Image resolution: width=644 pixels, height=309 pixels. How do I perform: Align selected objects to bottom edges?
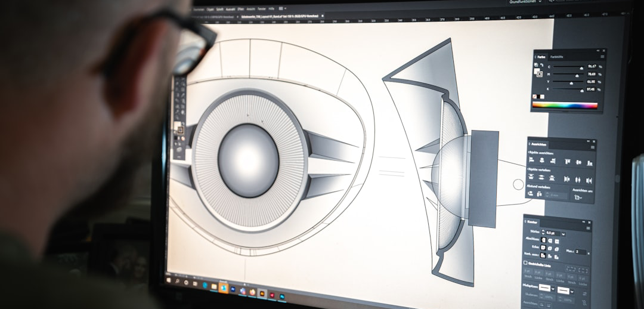590,163
